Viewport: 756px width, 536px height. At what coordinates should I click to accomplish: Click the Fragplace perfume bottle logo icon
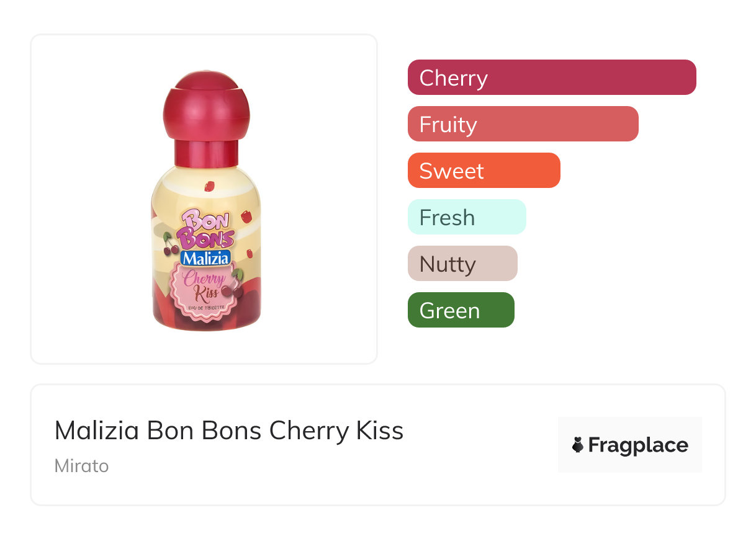tap(578, 445)
